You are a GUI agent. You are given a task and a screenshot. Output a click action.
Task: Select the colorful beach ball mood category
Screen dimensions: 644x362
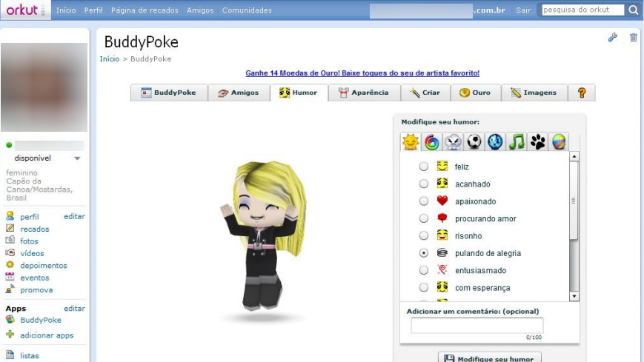tap(559, 142)
